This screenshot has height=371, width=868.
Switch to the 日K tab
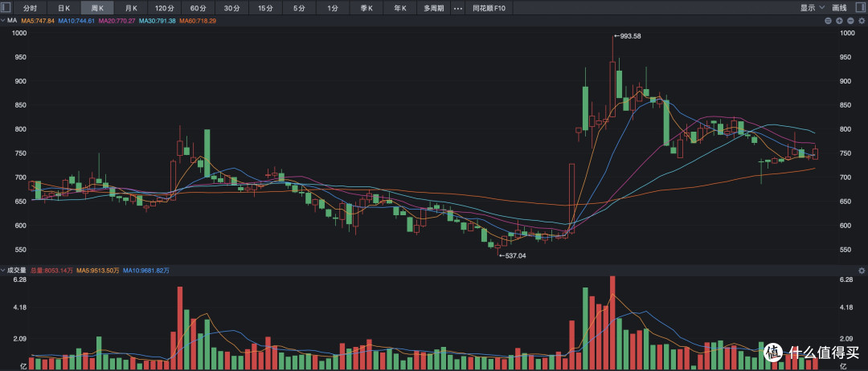(63, 8)
